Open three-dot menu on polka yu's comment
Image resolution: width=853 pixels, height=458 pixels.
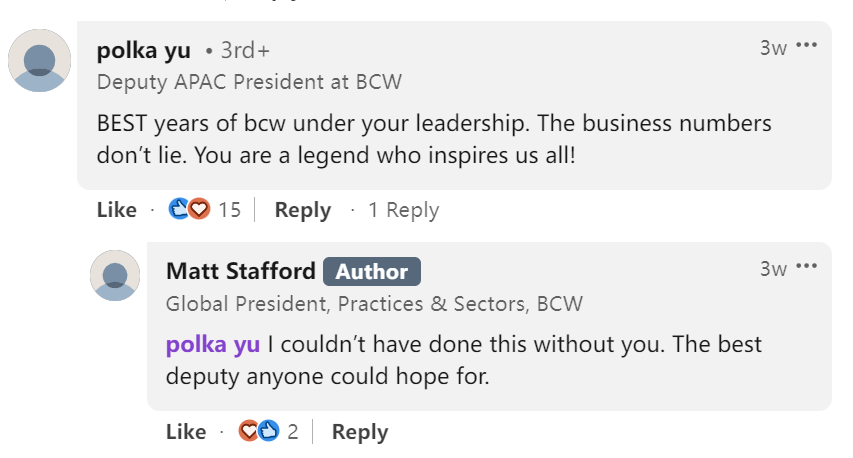[x=806, y=45]
